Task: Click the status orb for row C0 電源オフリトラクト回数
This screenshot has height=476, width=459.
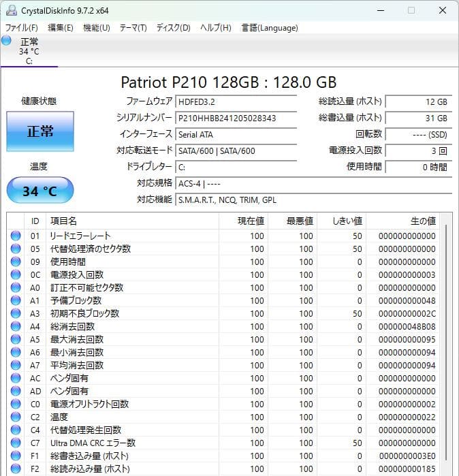Action: (16, 404)
